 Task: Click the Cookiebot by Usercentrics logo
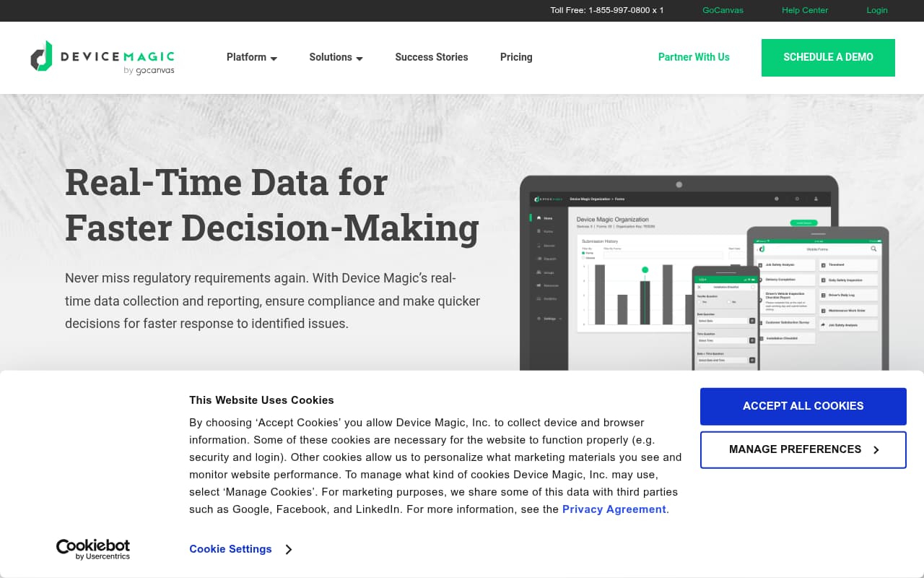[x=93, y=549]
